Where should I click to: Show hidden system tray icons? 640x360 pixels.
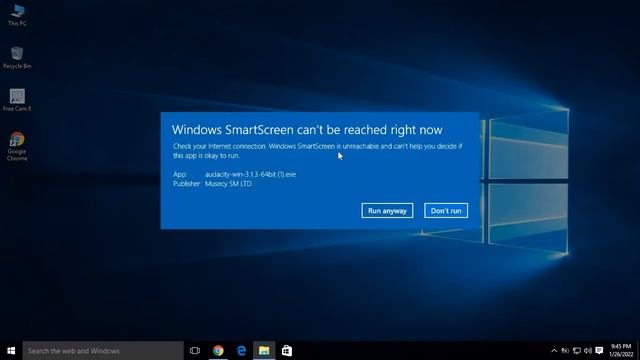554,351
